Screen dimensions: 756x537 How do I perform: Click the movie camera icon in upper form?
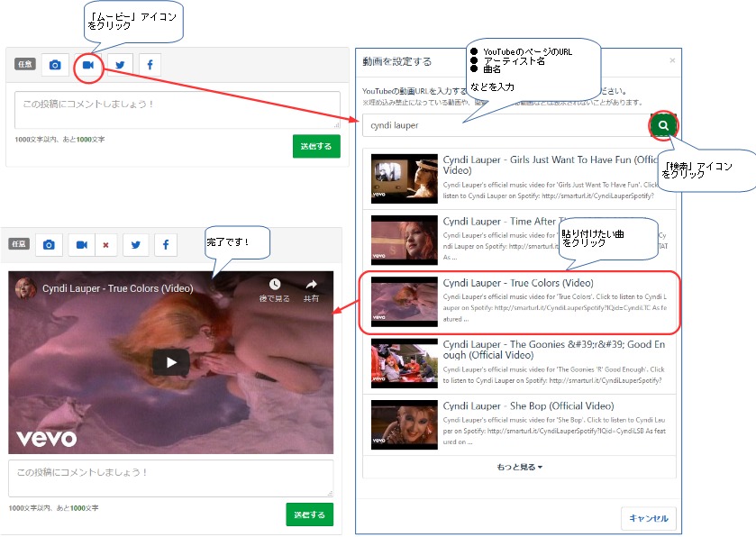pos(87,65)
